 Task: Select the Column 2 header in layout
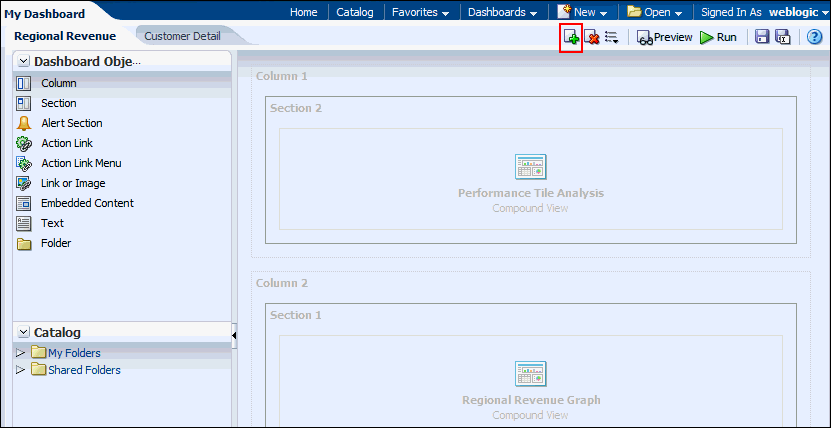point(281,283)
